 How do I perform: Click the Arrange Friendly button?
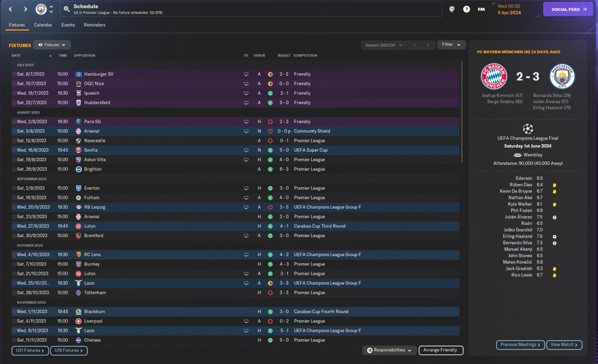click(x=441, y=350)
